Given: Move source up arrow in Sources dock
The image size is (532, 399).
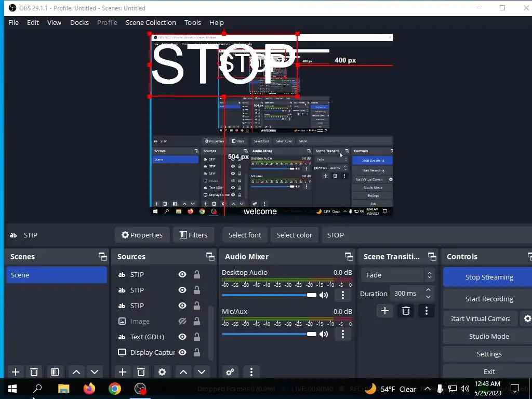Looking at the screenshot, I should tap(183, 372).
